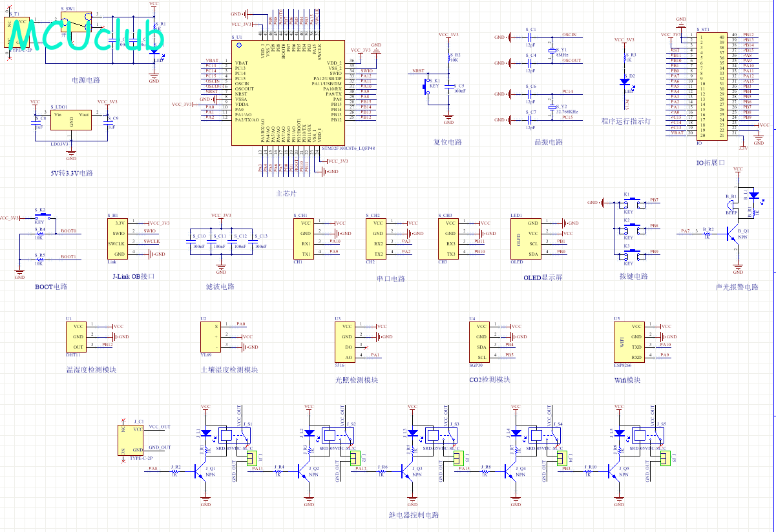This screenshot has height=532, width=776.
Task: Select the ESP8266 WIFI module U5
Action: pos(631,342)
